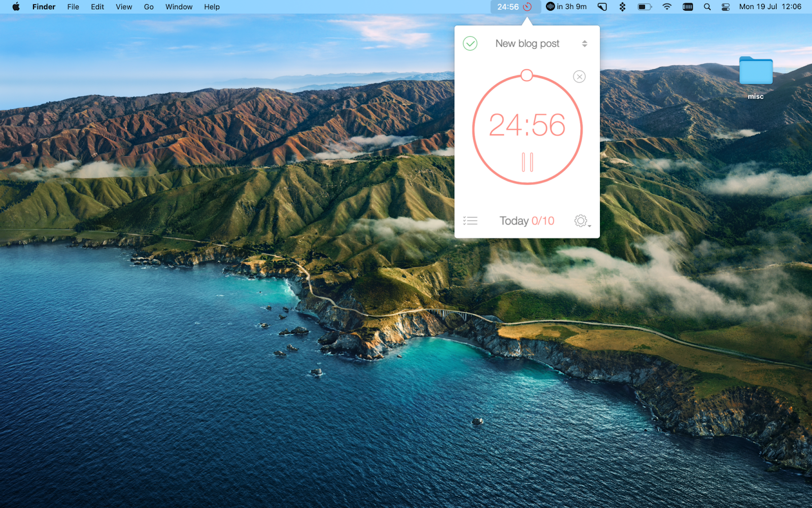
Task: Click the Today 0/10 daily goal label
Action: [x=527, y=221]
